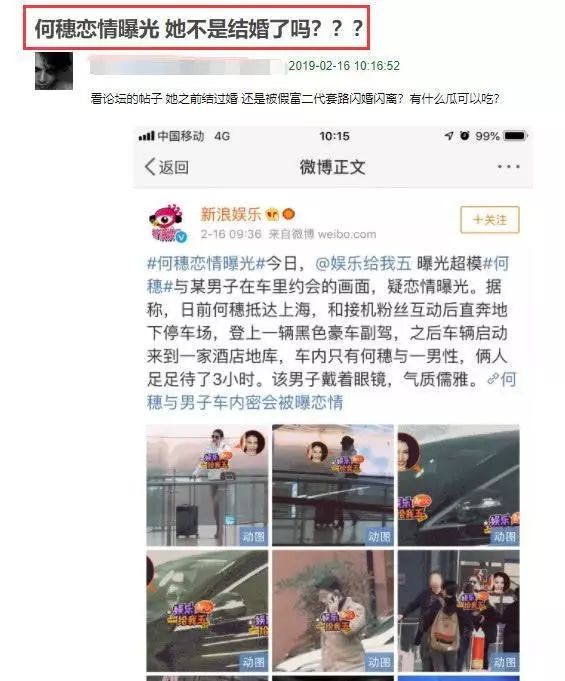565x681 pixels.
Task: Tap the location arrow status icon
Action: 449,136
